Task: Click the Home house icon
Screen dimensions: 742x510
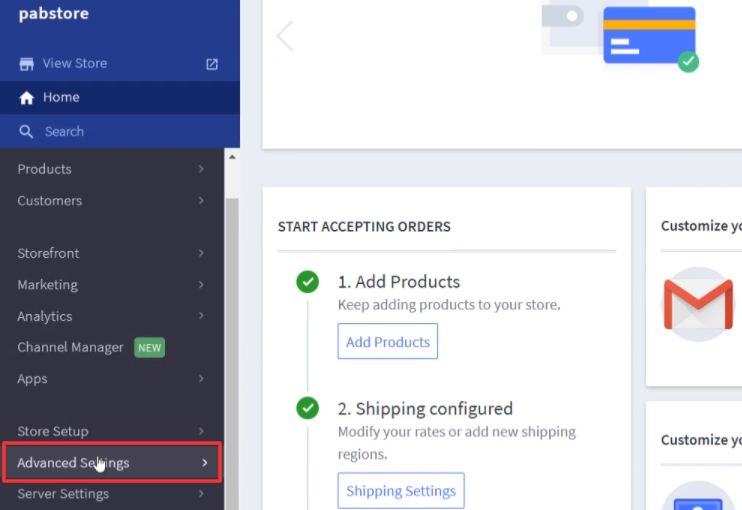Action: [27, 97]
